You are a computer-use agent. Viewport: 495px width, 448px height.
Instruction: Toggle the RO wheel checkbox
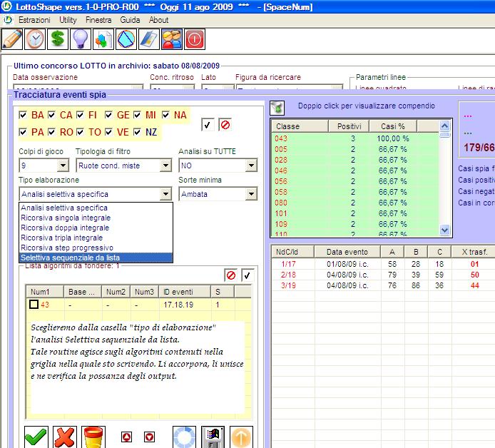(x=51, y=132)
